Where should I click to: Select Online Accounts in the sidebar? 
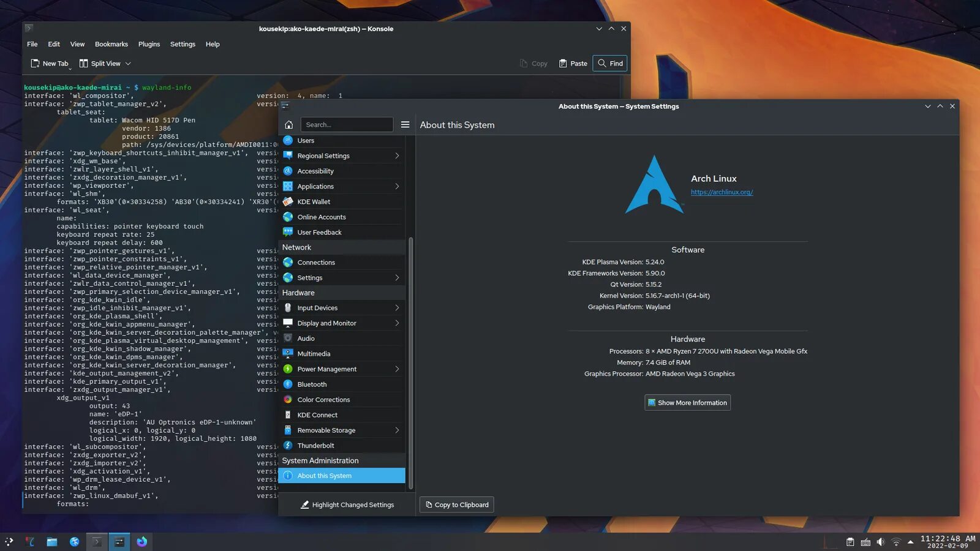coord(321,217)
